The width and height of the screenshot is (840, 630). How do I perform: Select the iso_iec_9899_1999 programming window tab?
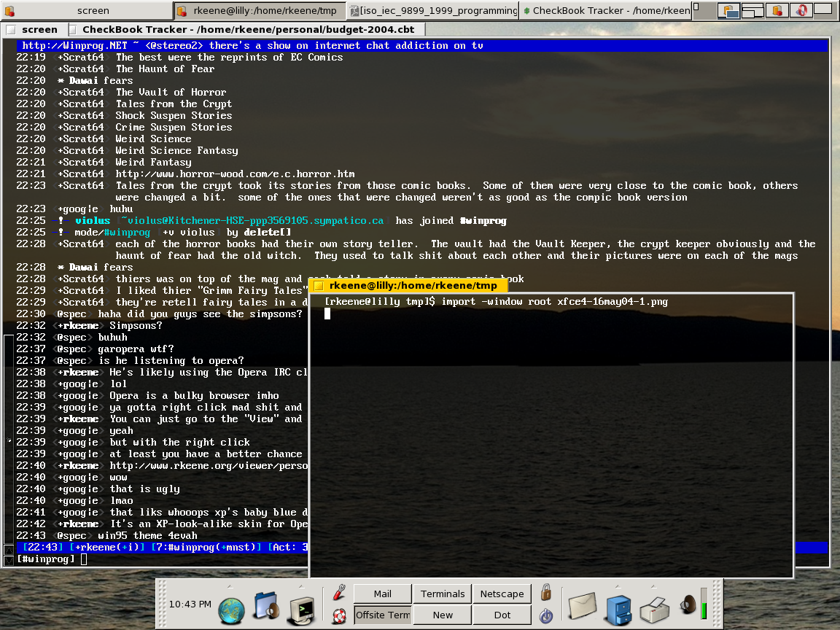pos(433,10)
